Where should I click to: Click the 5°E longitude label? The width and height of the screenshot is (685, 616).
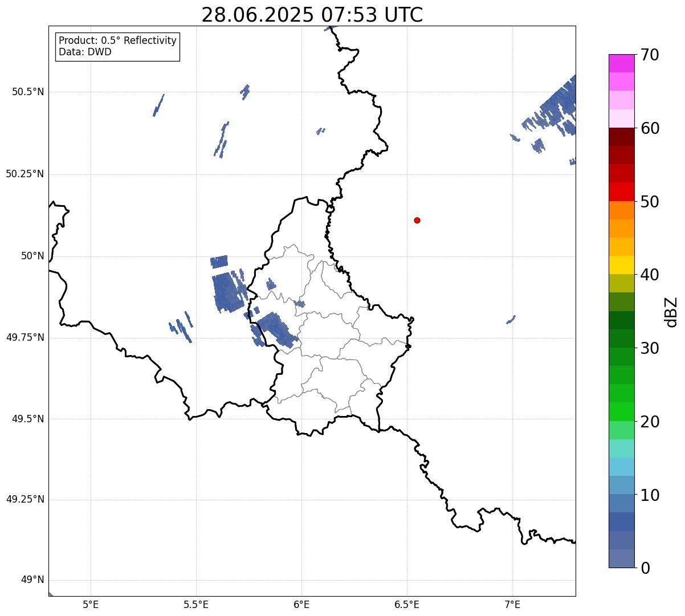coord(91,604)
